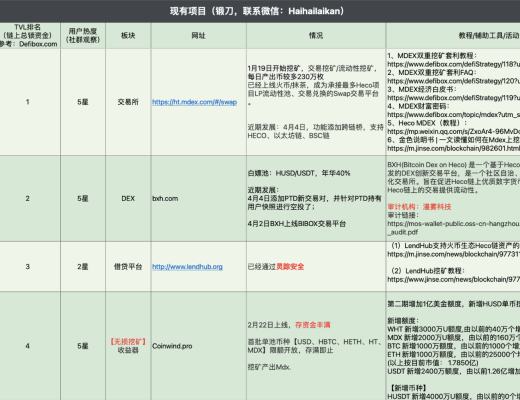Click the 已经通过灵踪安全 status cell
Image resolution: width=520 pixels, height=400 pixels.
[x=316, y=267]
